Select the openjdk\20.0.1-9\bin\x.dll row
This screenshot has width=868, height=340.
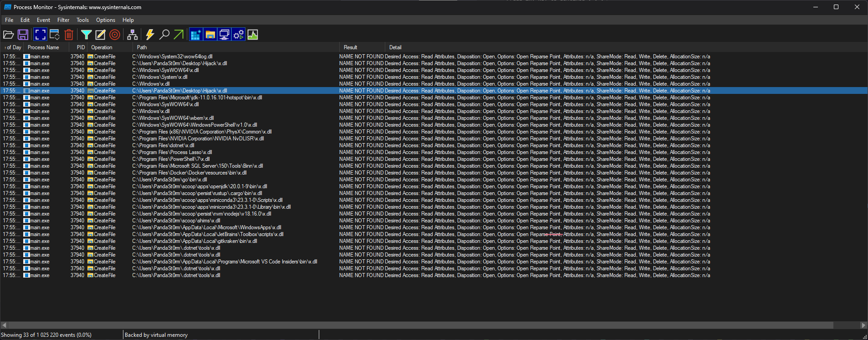pos(434,186)
